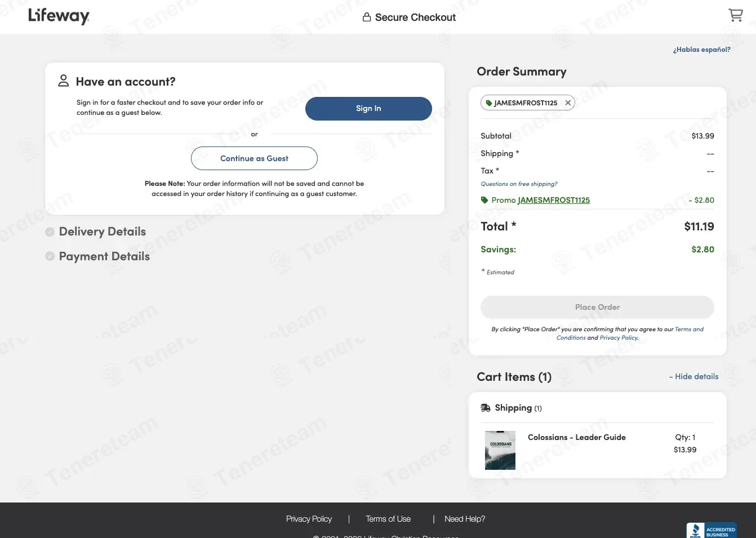
Task: Click the green tag icon beside Promo
Action: pyautogui.click(x=484, y=200)
